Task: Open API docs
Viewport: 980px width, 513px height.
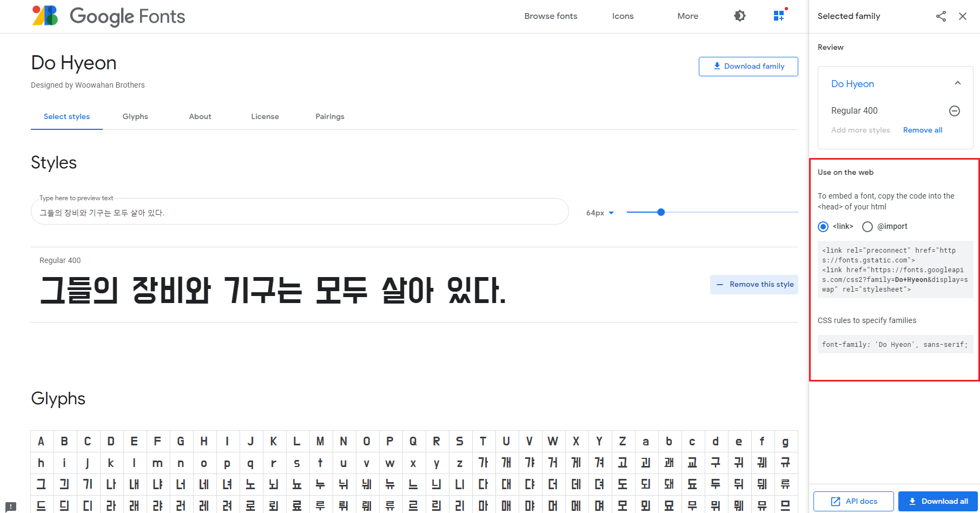Action: coord(853,501)
